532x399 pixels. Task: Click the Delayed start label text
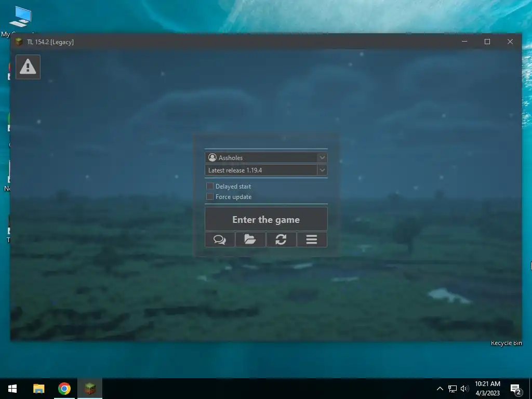[233, 187]
